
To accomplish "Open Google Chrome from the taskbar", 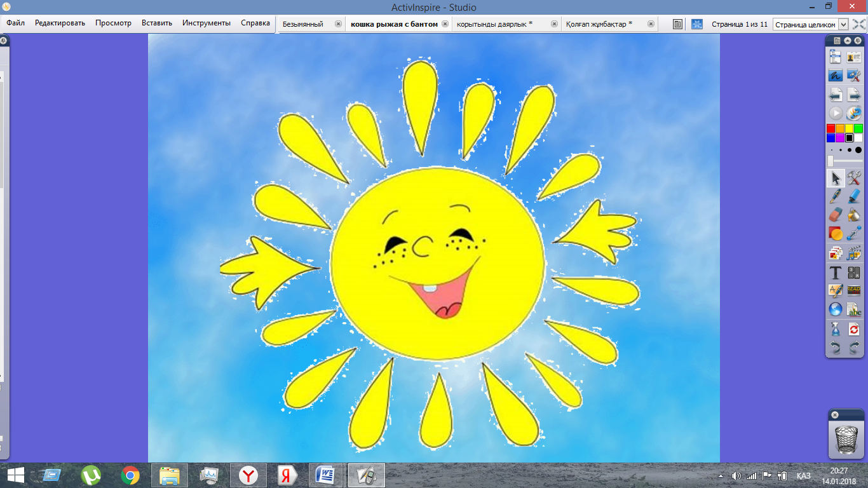I will pos(130,475).
